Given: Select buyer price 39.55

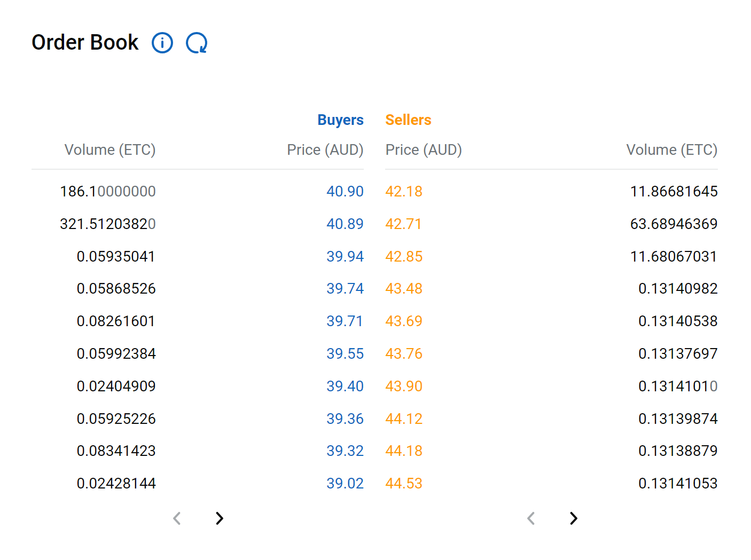Looking at the screenshot, I should (x=345, y=354).
